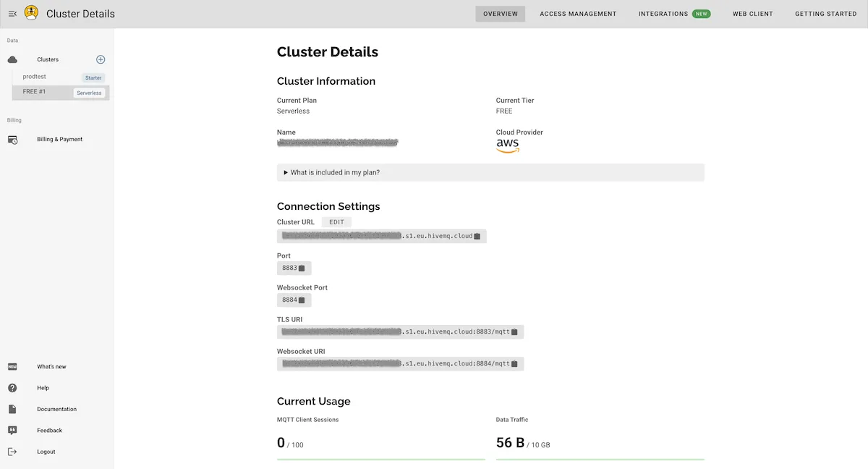This screenshot has height=469, width=868.
Task: Open the Feedback link
Action: coord(49,431)
